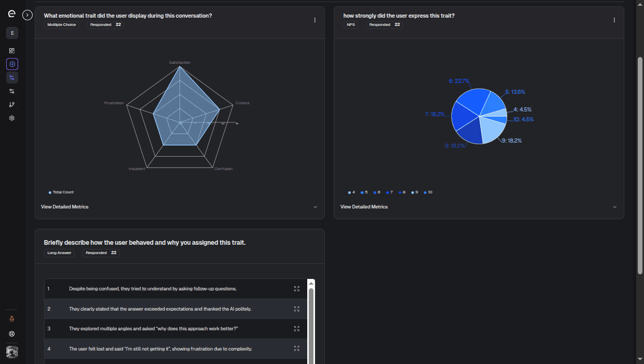Expand the collapsed left sidebar

pos(28,15)
